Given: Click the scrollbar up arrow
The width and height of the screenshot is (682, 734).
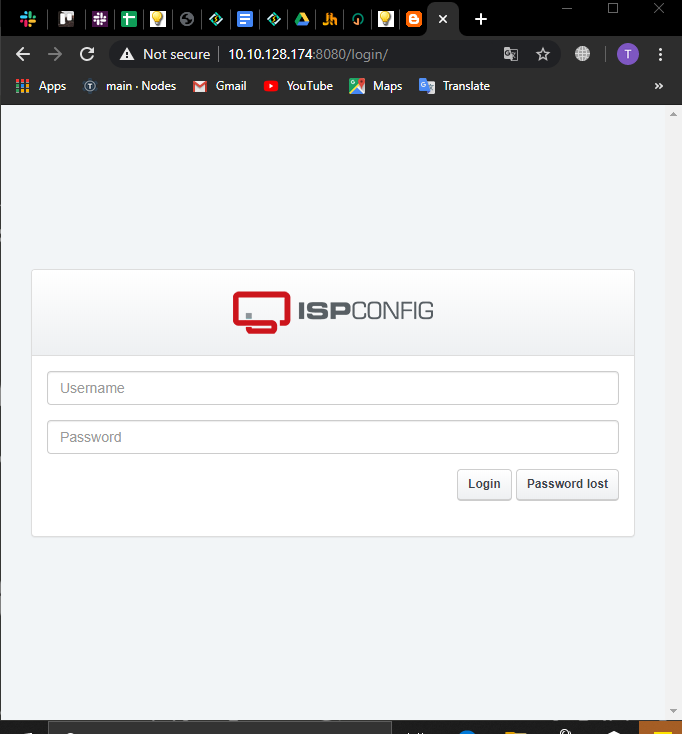Looking at the screenshot, I should [x=673, y=114].
